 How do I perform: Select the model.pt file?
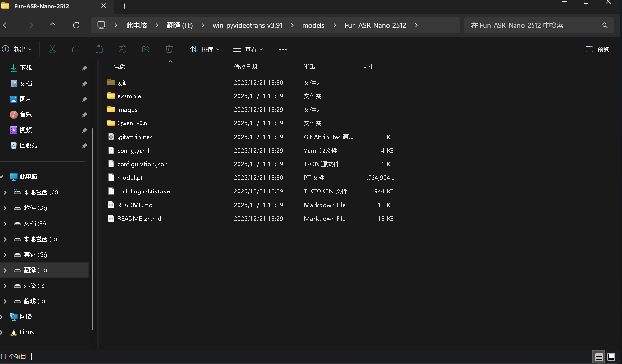click(x=130, y=178)
